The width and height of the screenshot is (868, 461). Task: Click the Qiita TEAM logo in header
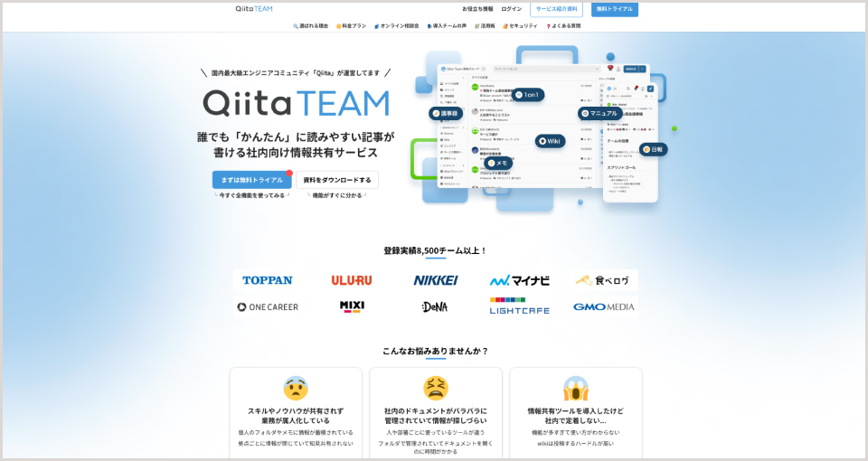[253, 9]
